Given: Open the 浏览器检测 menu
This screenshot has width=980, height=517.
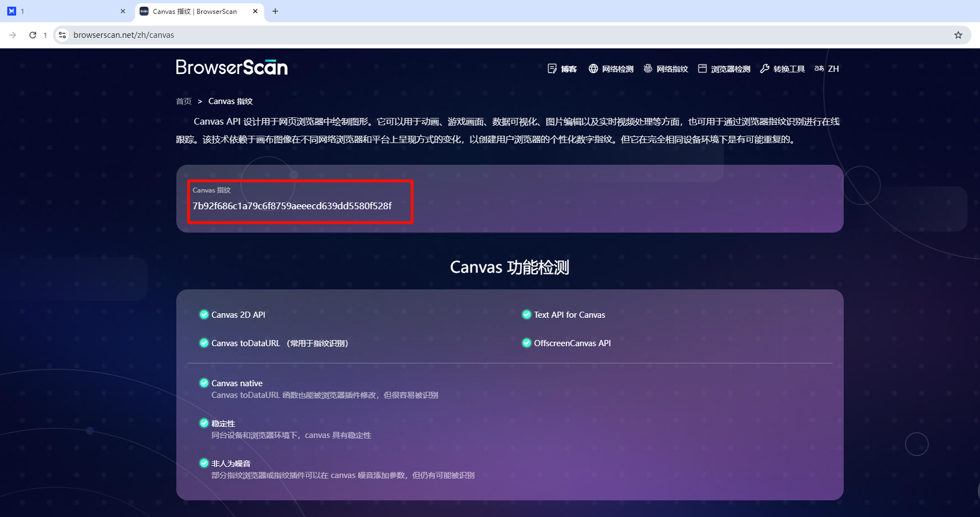Looking at the screenshot, I should coord(724,69).
